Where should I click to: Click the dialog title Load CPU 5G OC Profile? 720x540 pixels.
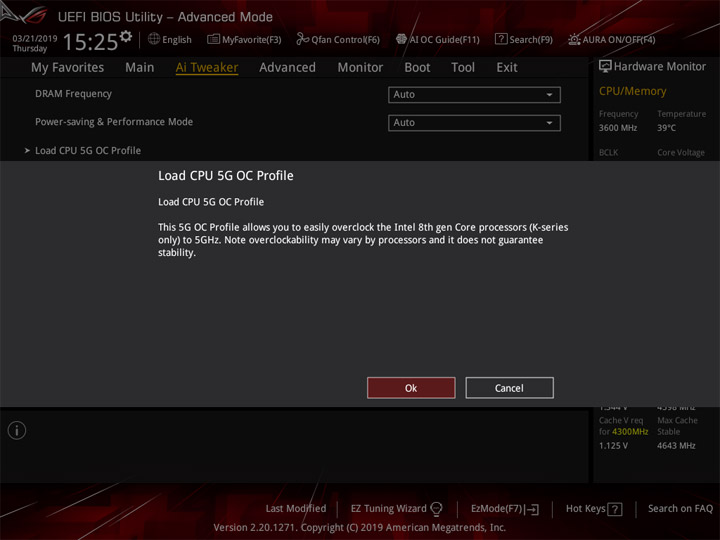tap(225, 175)
